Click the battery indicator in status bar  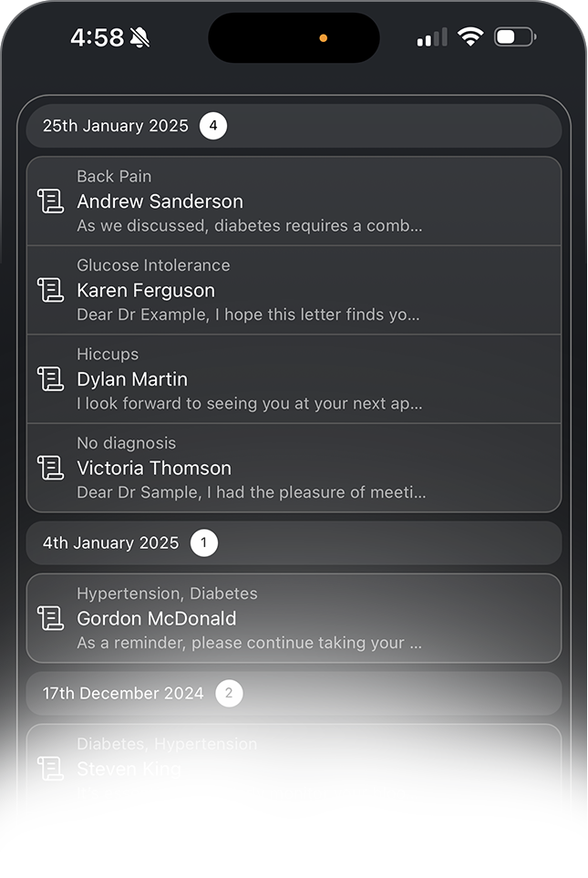click(515, 37)
